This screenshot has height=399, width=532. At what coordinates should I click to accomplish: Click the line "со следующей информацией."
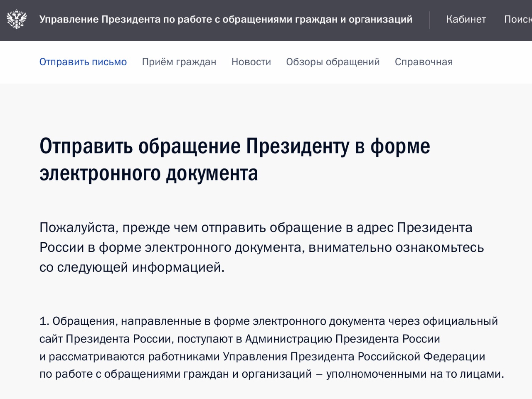coord(132,267)
